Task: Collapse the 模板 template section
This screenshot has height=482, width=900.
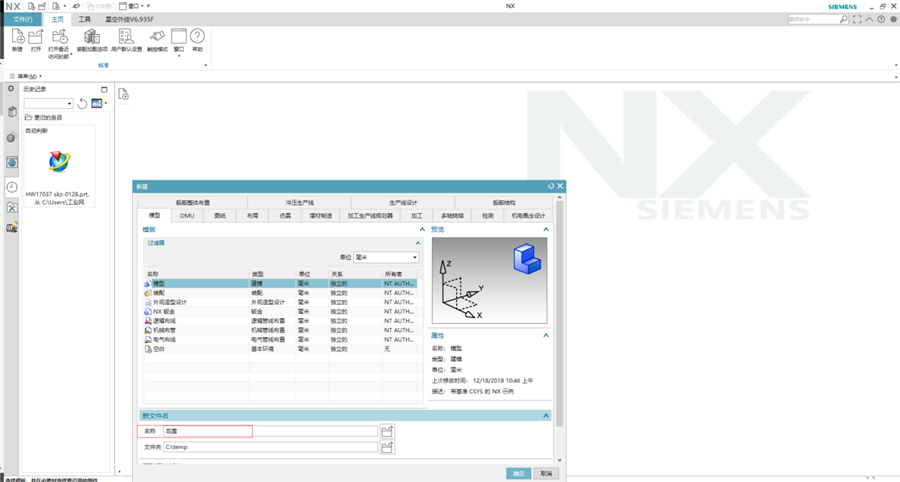Action: [422, 229]
